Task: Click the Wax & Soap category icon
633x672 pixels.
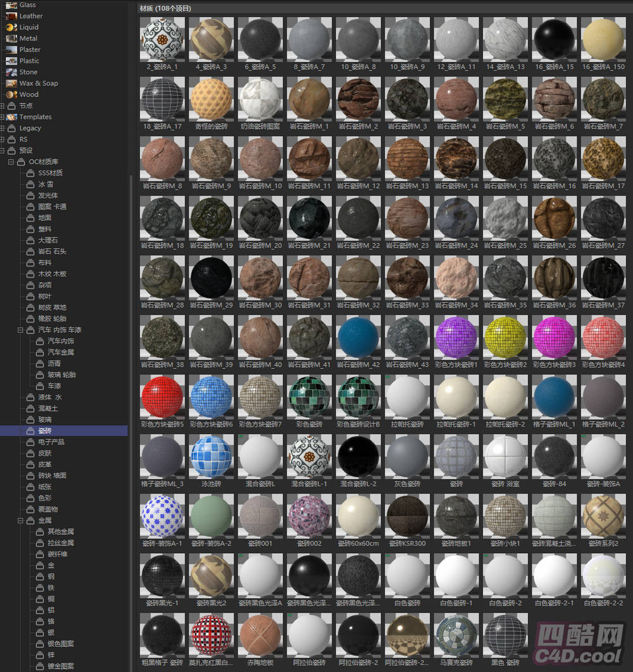Action: coord(11,83)
